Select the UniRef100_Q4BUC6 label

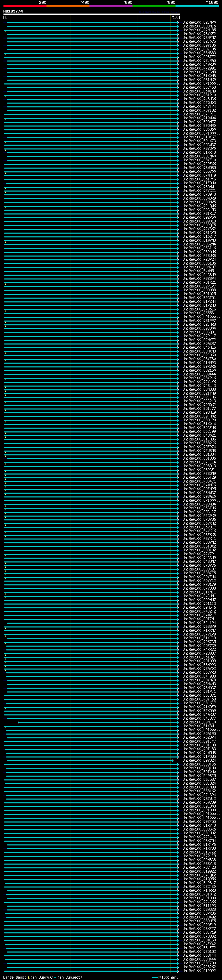[x=199, y=99]
